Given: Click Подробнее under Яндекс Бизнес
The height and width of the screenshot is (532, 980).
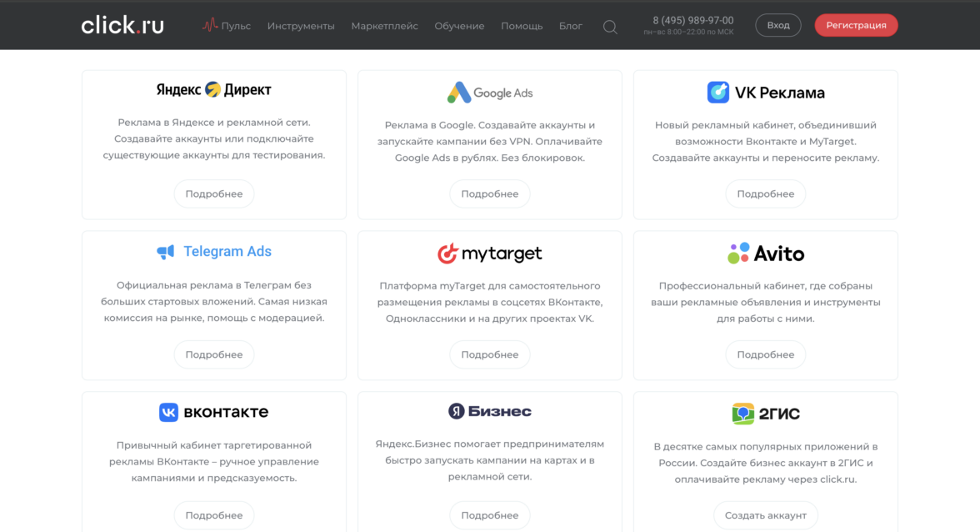Looking at the screenshot, I should [490, 515].
